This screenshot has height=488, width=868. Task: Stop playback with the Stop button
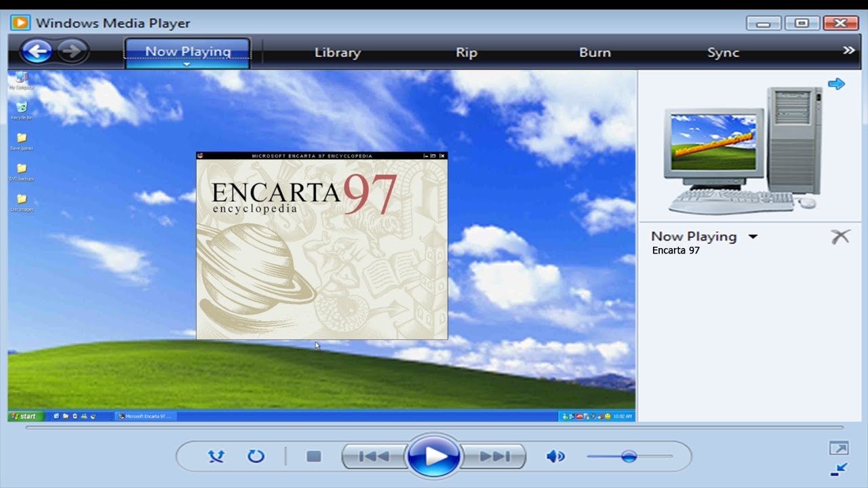[313, 456]
